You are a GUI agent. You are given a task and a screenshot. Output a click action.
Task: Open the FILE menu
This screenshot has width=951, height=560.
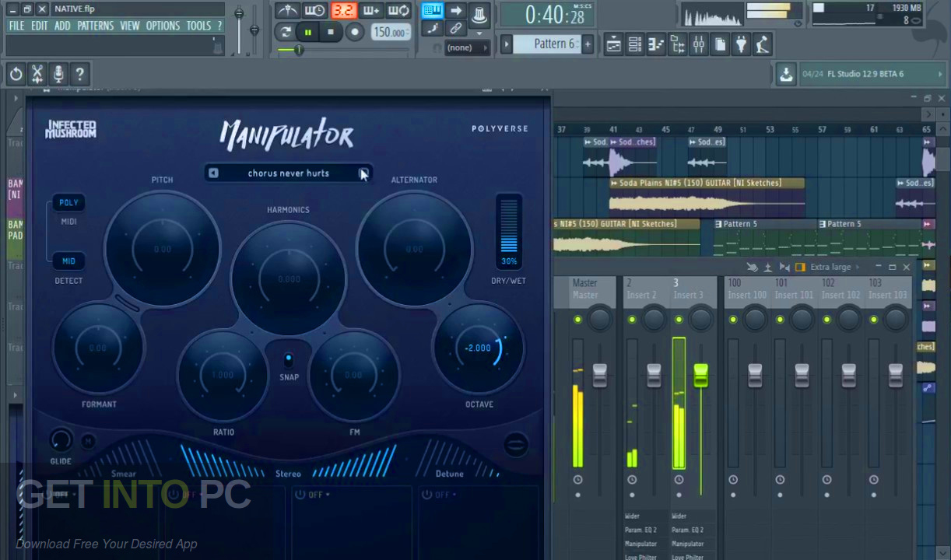pos(16,26)
